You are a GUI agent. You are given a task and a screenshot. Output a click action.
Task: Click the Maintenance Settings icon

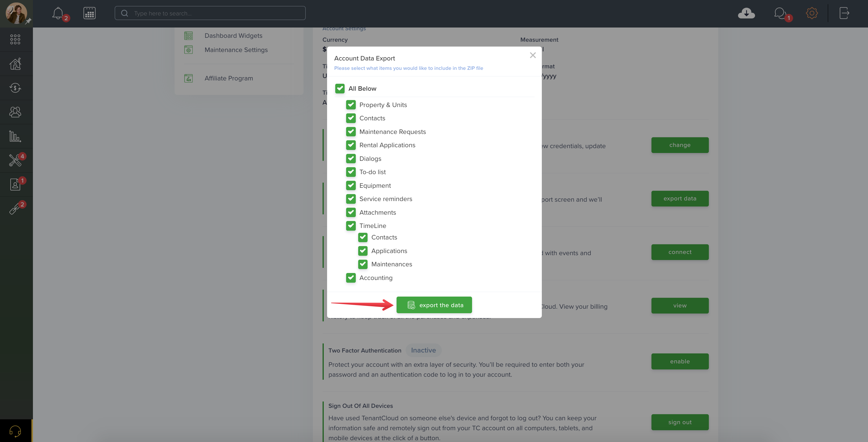click(x=188, y=50)
